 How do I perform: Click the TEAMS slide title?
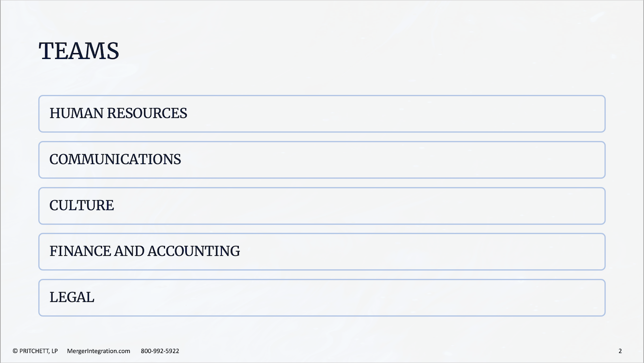[79, 51]
